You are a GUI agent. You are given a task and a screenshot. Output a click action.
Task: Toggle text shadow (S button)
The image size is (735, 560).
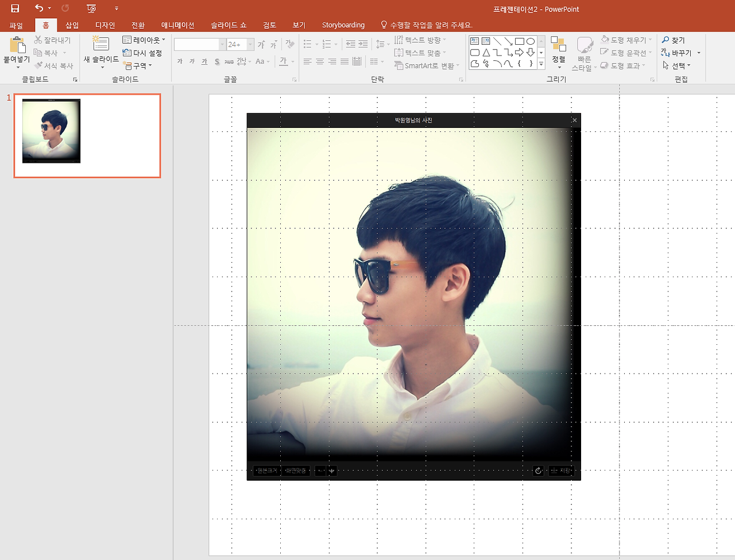coord(217,61)
